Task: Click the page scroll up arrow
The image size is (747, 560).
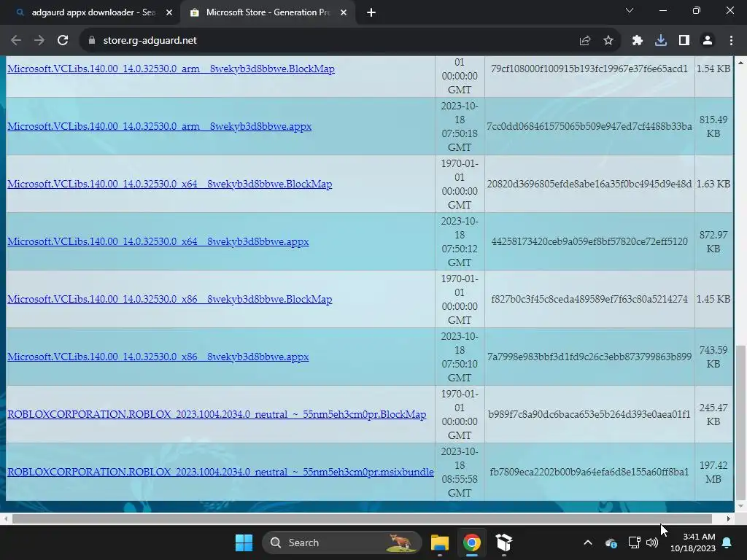Action: 740,63
